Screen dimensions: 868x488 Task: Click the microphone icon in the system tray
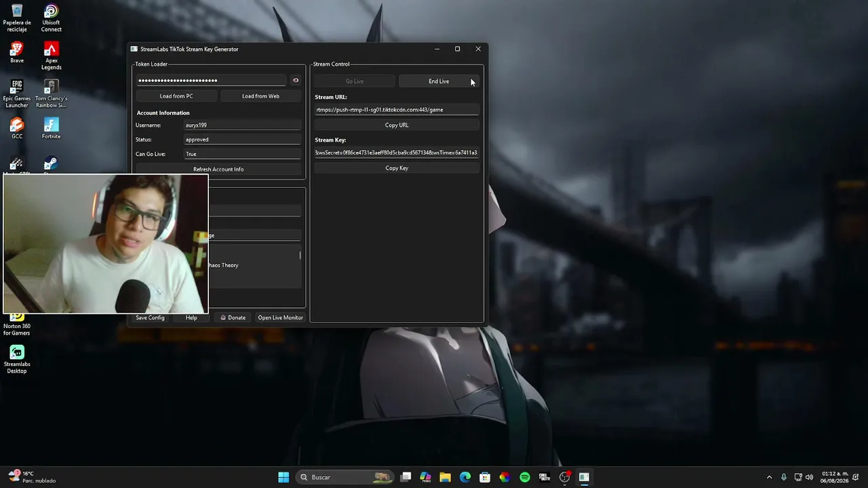click(x=784, y=477)
